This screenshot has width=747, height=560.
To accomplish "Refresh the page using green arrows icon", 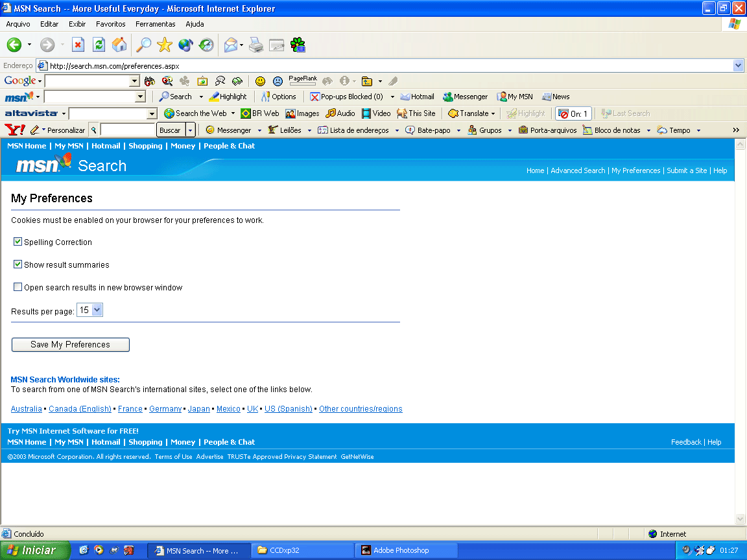I will pos(99,45).
